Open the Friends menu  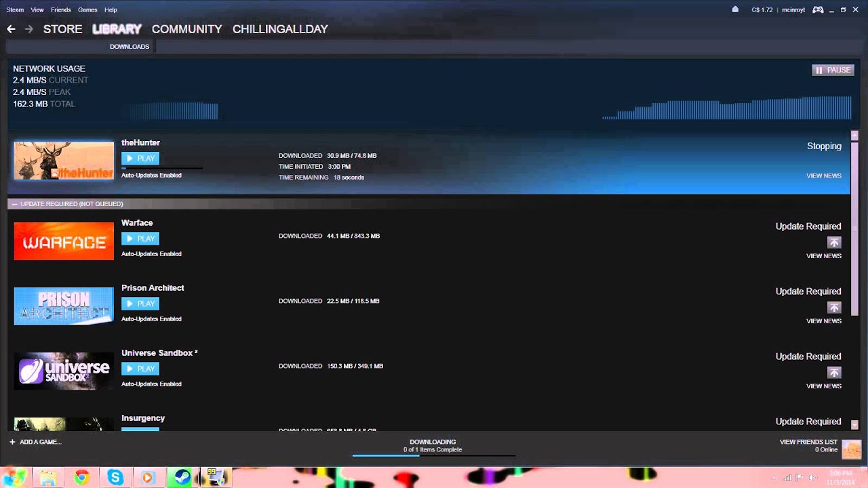click(60, 10)
